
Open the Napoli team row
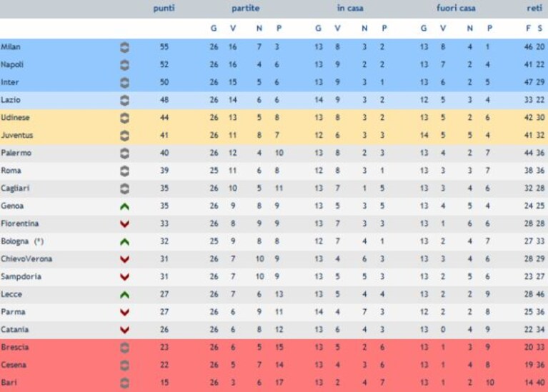pyautogui.click(x=274, y=65)
